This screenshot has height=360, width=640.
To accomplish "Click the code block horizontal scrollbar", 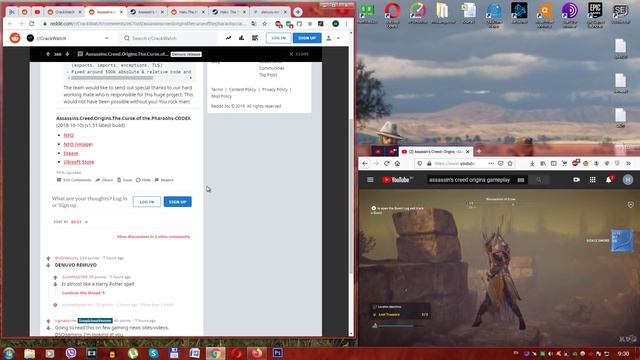I will pos(112,78).
